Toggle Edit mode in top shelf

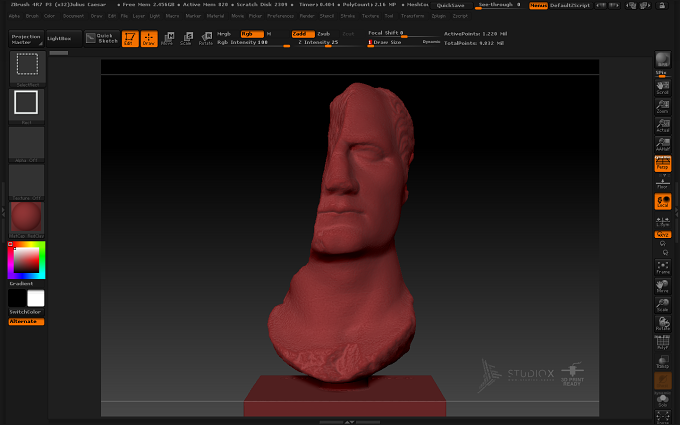(x=130, y=39)
